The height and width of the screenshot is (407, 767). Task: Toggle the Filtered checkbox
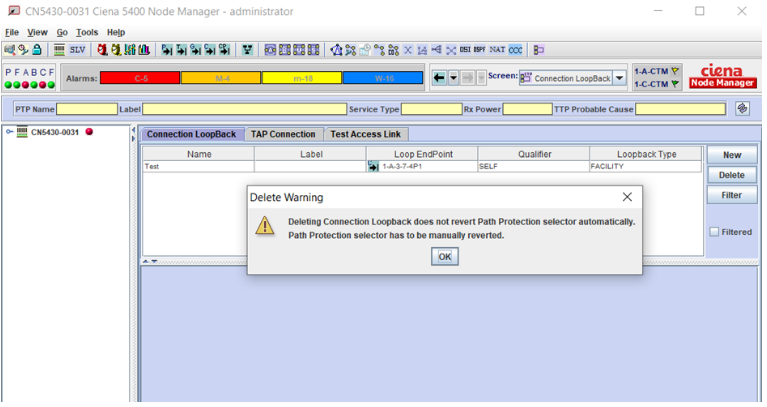pyautogui.click(x=714, y=232)
